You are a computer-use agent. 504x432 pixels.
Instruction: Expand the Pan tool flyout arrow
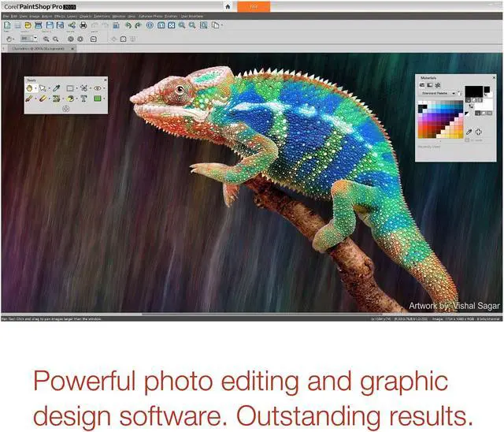(35, 88)
